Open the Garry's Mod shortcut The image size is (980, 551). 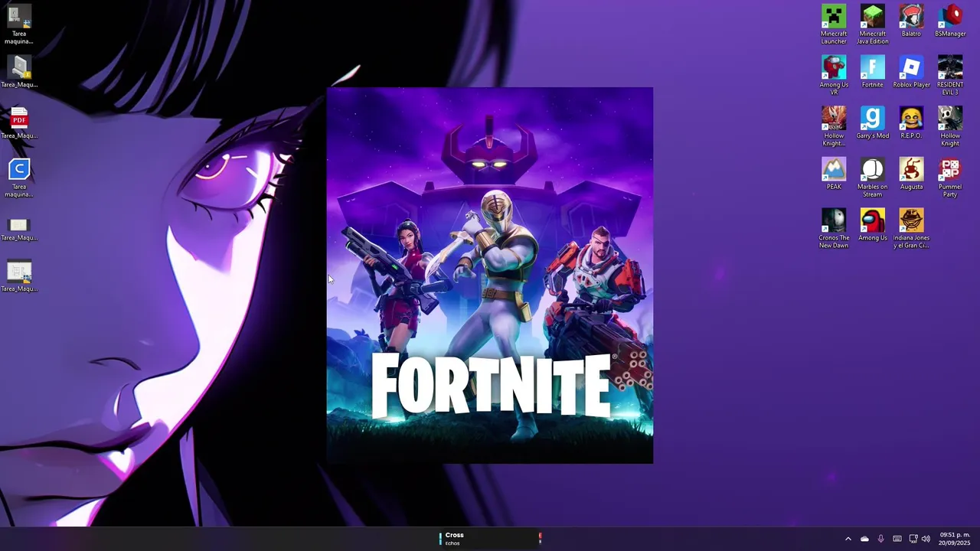pos(873,122)
